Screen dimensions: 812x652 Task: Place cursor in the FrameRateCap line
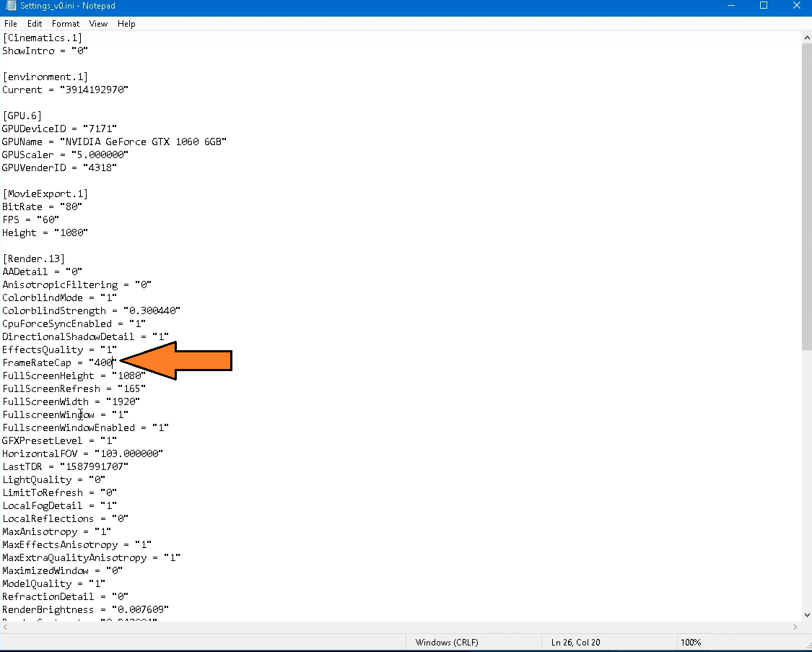click(x=59, y=362)
